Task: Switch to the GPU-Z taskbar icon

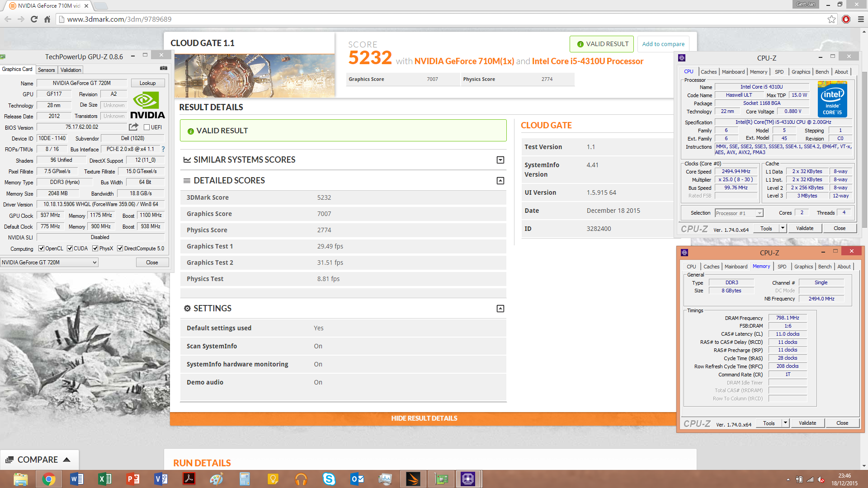Action: pos(441,479)
